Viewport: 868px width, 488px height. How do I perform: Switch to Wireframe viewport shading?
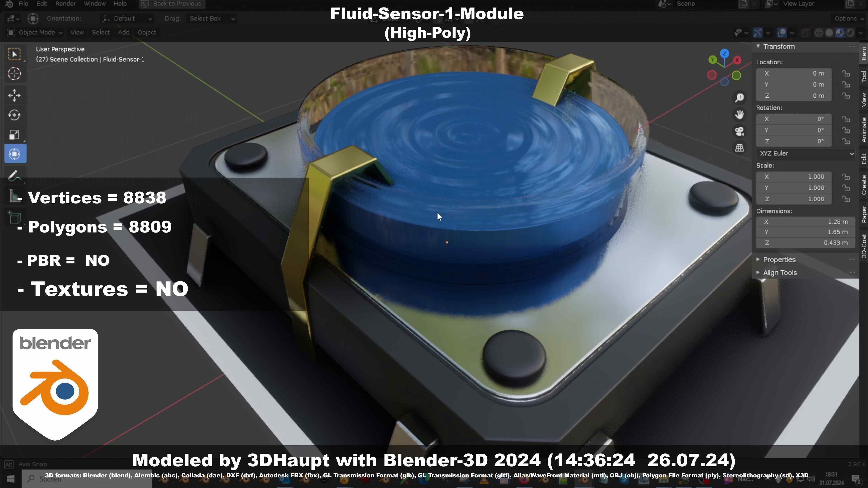coord(818,33)
